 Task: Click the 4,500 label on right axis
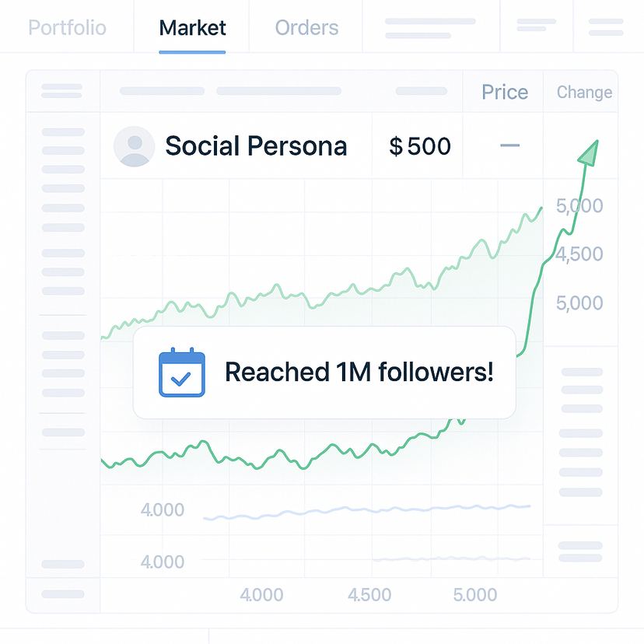(579, 254)
